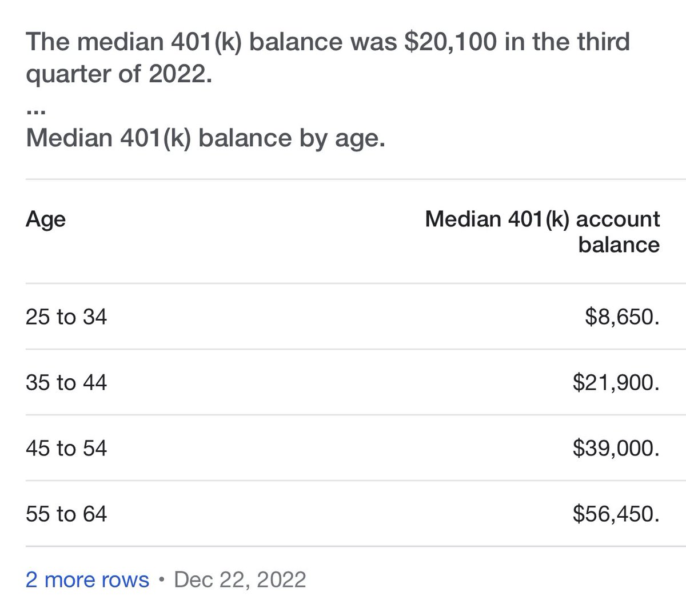Click the '$20,100' figure in summary

[x=451, y=42]
